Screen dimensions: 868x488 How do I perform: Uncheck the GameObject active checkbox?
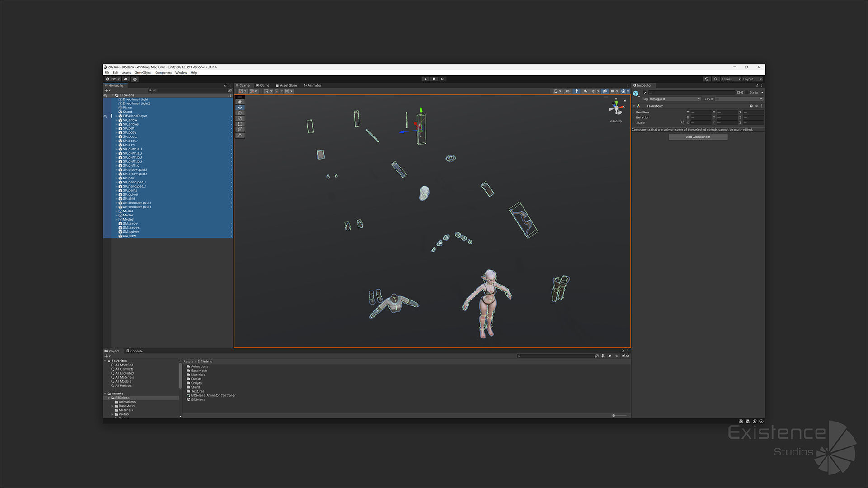(645, 92)
